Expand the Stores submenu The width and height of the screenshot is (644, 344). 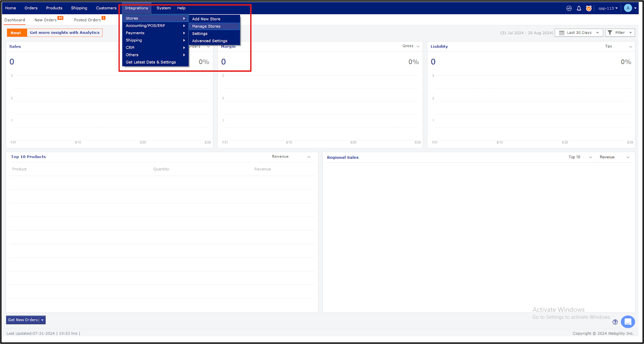[x=155, y=19]
